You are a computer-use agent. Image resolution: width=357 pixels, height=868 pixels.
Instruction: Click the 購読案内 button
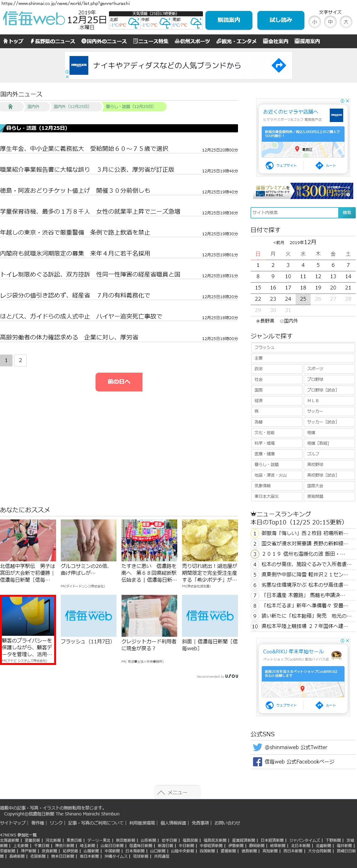(229, 20)
